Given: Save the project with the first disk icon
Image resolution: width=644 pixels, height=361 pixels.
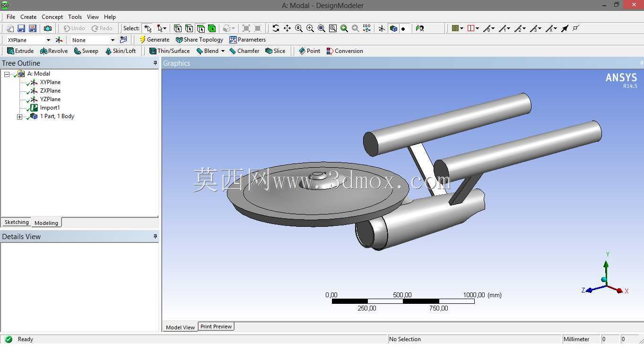Looking at the screenshot, I should [21, 28].
